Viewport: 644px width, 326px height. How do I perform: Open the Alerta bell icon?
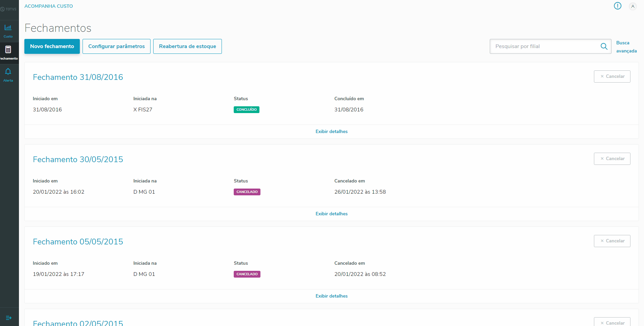click(x=8, y=71)
